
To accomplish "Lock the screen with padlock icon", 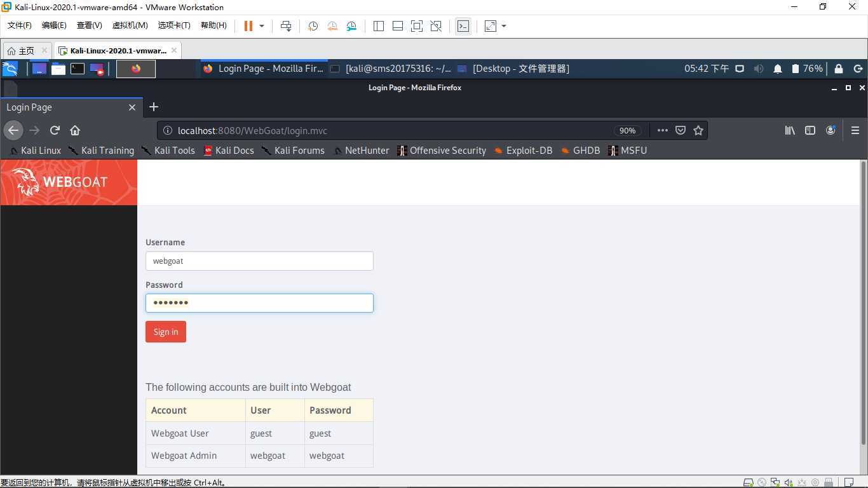I will click(839, 69).
